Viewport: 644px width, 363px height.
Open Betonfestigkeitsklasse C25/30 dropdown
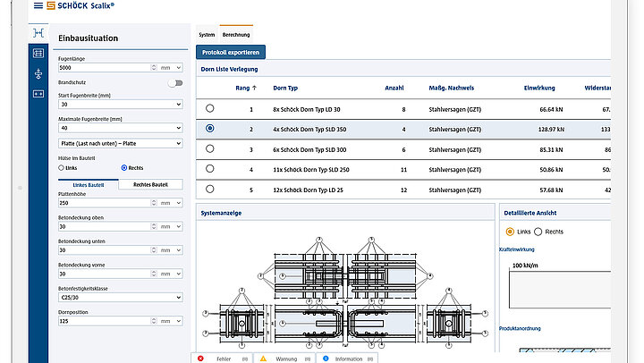click(x=121, y=298)
